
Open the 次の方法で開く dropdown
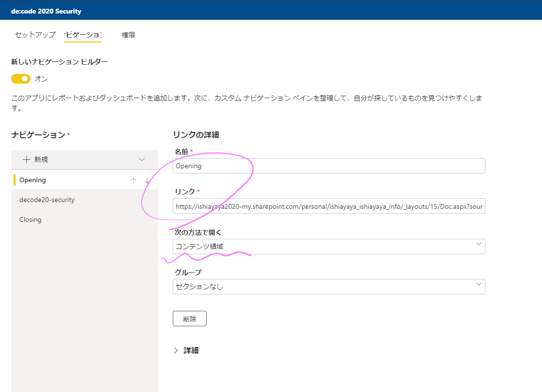329,246
